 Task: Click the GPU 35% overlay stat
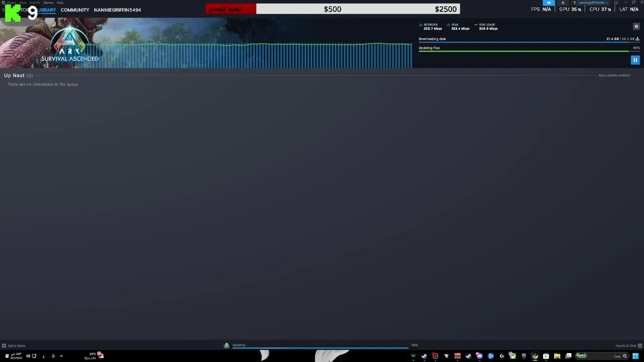571,9
